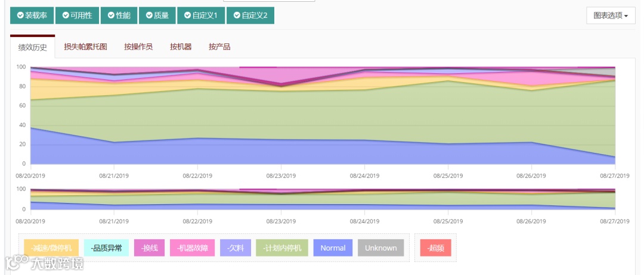Toggle the 性能 metric button
Viewport: 644px width, 275px height.
click(119, 15)
